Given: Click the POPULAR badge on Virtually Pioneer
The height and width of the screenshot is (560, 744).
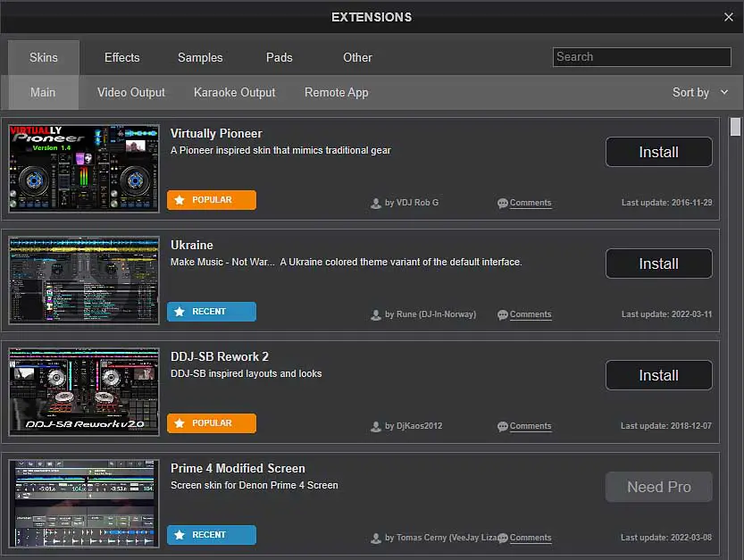Looking at the screenshot, I should [x=212, y=200].
